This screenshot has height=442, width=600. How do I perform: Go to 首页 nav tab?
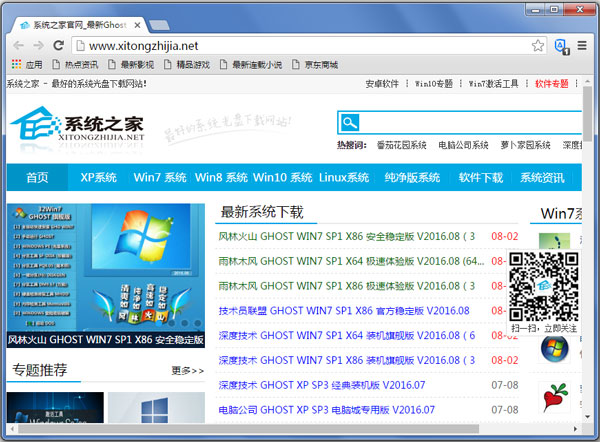coord(37,178)
